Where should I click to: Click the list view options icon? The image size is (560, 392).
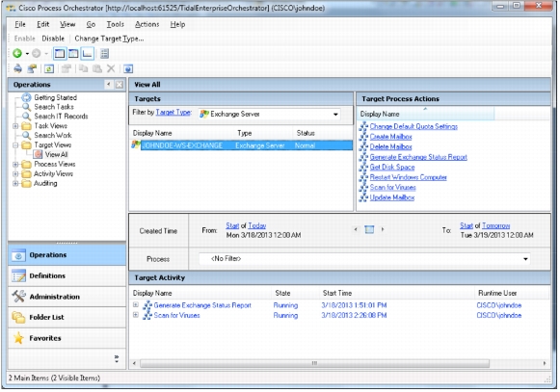(x=104, y=54)
